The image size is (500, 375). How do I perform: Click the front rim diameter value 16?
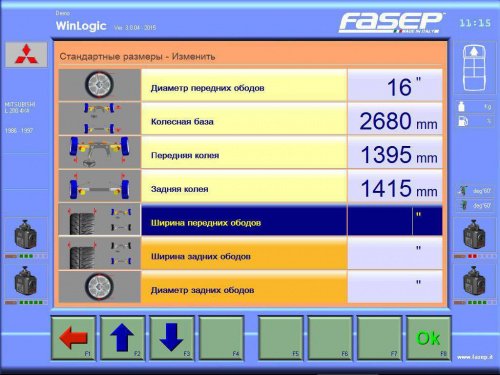(395, 85)
